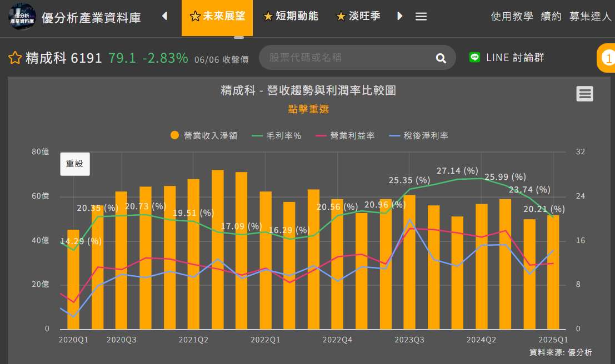Star 精成科 6191 as a favorite
The height and width of the screenshot is (364, 615).
pos(15,58)
